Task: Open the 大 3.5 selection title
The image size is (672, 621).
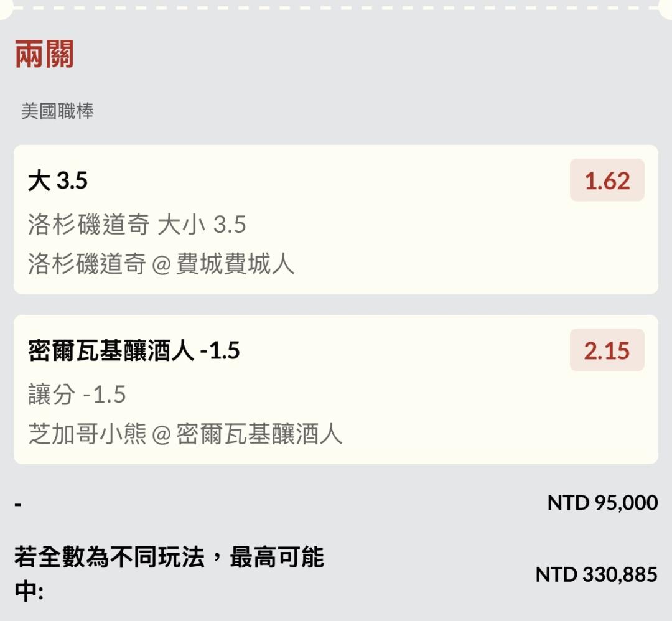Action: click(58, 181)
